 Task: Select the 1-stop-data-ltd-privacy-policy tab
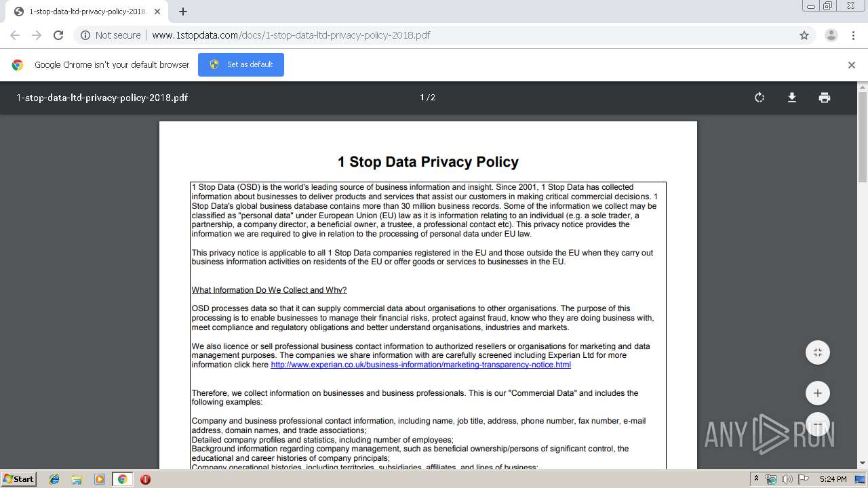(86, 12)
